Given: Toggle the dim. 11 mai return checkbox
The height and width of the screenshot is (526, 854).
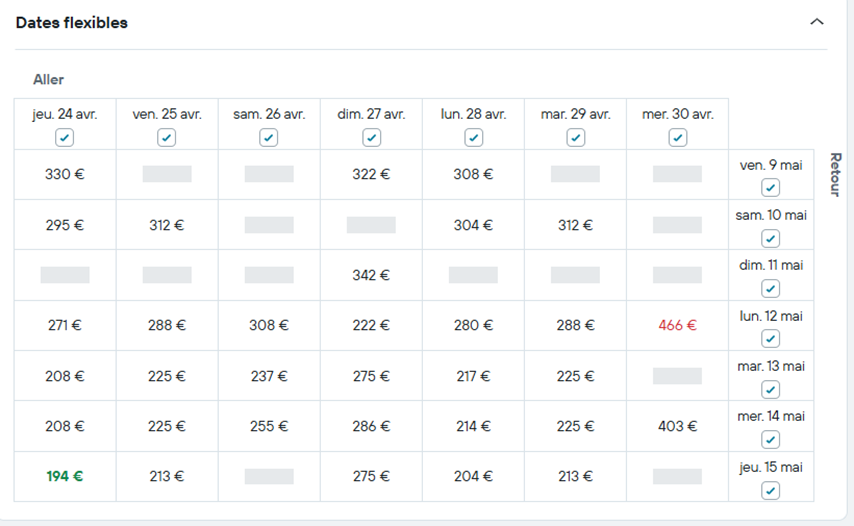Looking at the screenshot, I should click(x=770, y=289).
